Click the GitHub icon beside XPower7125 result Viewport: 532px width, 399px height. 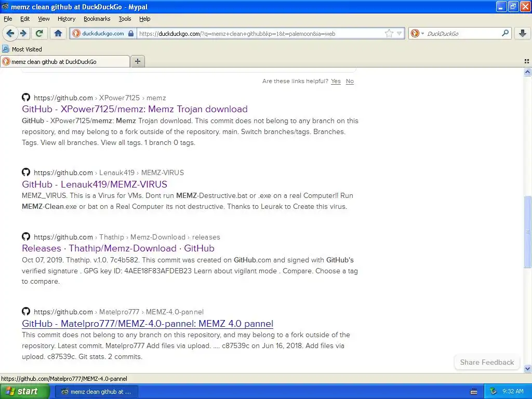(x=26, y=97)
